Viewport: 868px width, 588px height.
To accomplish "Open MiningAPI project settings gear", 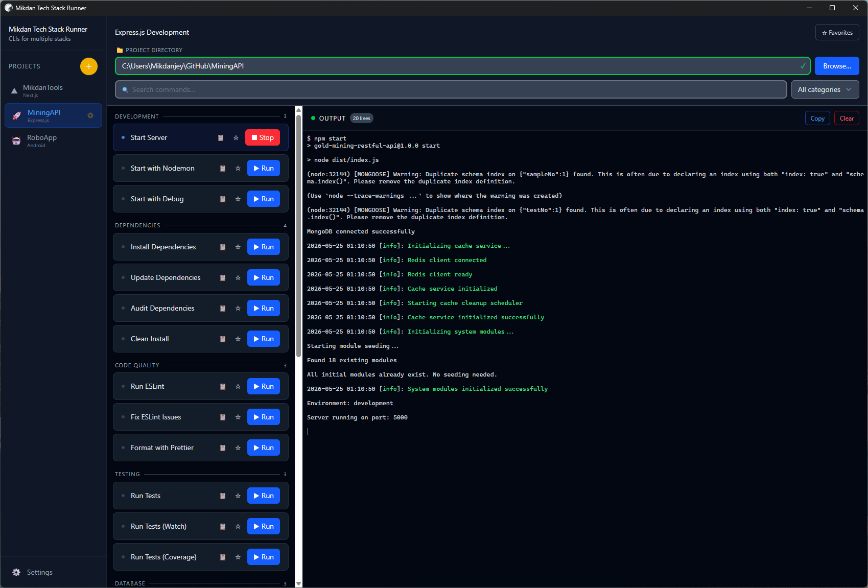I will coord(90,115).
